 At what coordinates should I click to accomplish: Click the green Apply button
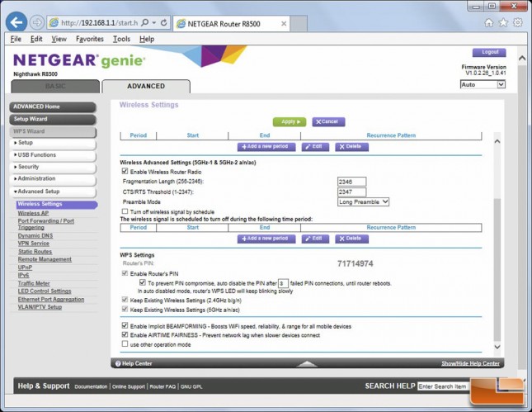[x=290, y=122]
